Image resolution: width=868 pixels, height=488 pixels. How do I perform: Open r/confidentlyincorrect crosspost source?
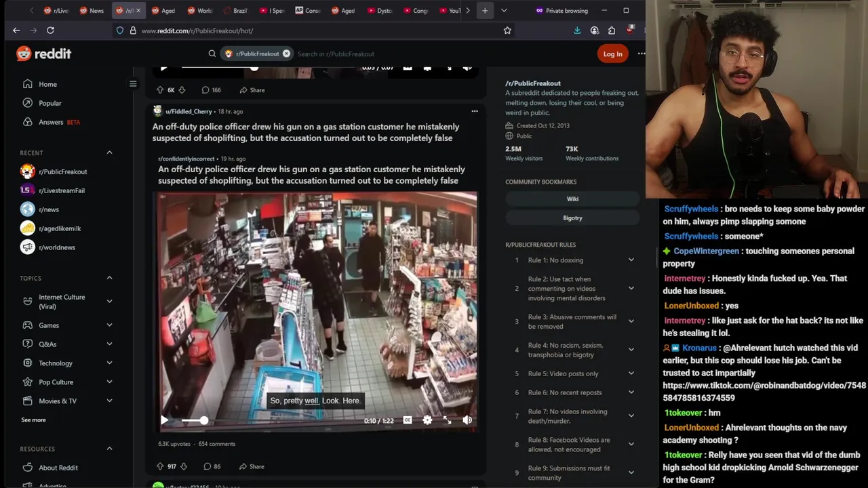pos(186,159)
